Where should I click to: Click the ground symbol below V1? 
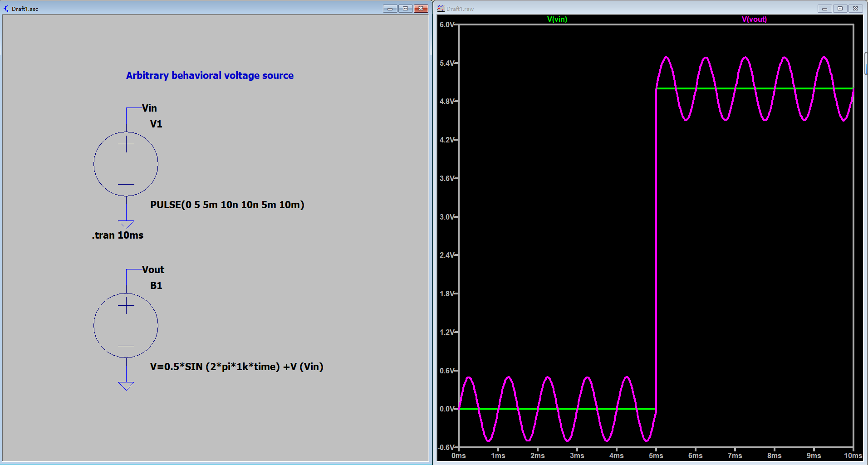point(126,225)
